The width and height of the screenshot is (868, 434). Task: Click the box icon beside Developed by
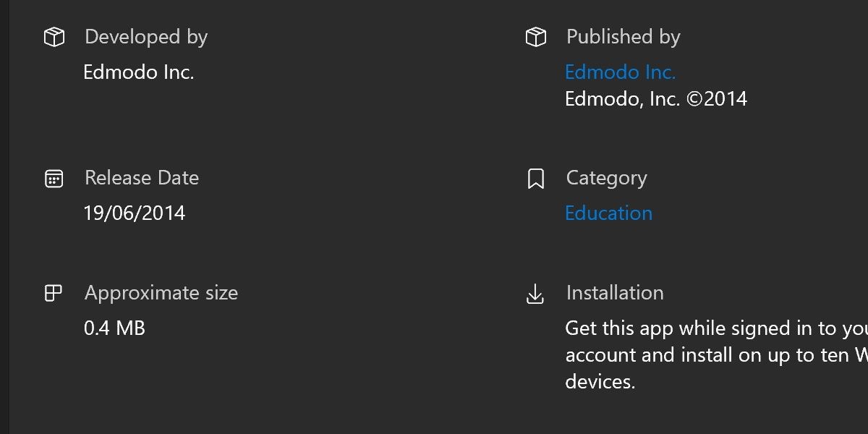click(54, 37)
